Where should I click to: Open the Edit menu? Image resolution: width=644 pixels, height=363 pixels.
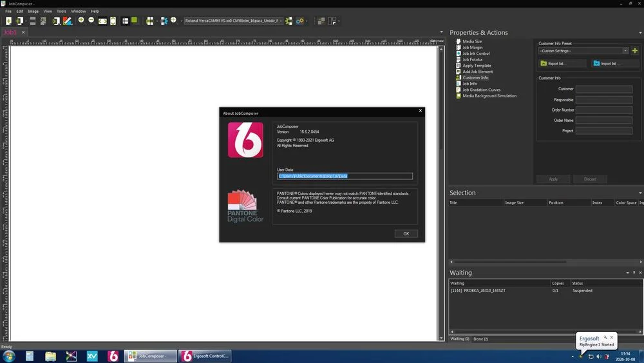(x=20, y=11)
